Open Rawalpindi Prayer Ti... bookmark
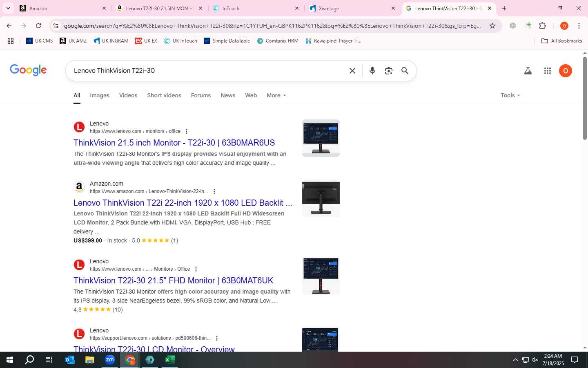This screenshot has height=368, width=588. [334, 41]
